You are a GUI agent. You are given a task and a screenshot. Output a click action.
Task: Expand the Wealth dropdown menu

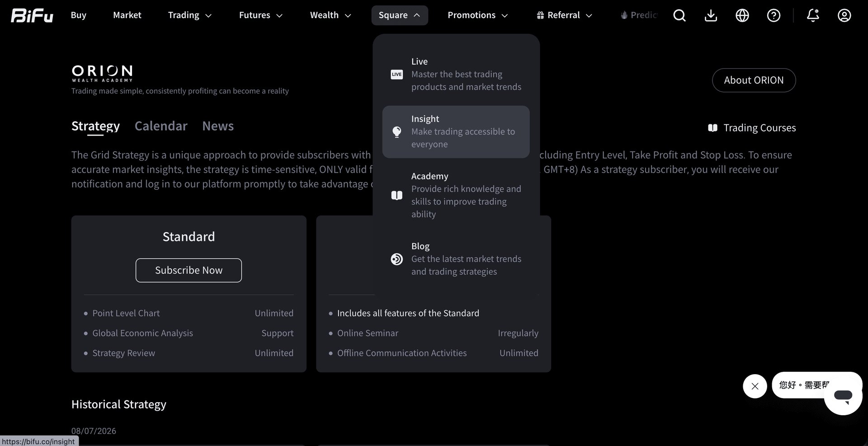point(330,15)
